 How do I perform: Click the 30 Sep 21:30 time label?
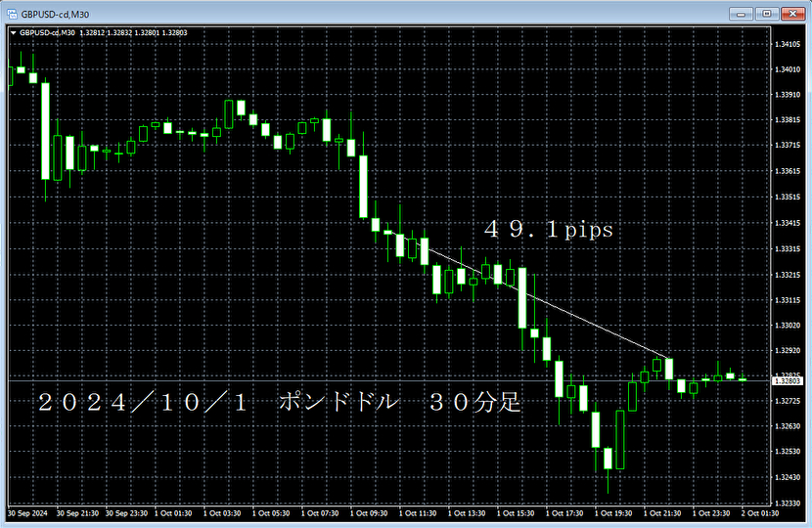(x=77, y=513)
